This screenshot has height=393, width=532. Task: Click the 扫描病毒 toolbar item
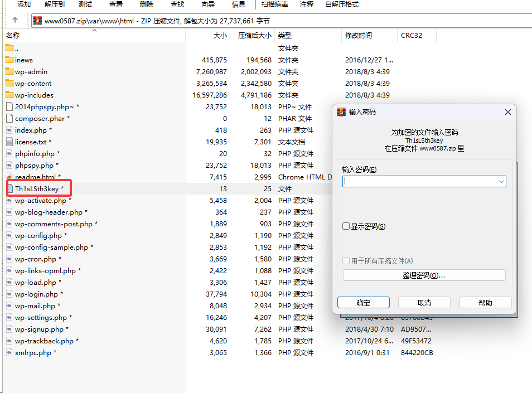point(275,4)
